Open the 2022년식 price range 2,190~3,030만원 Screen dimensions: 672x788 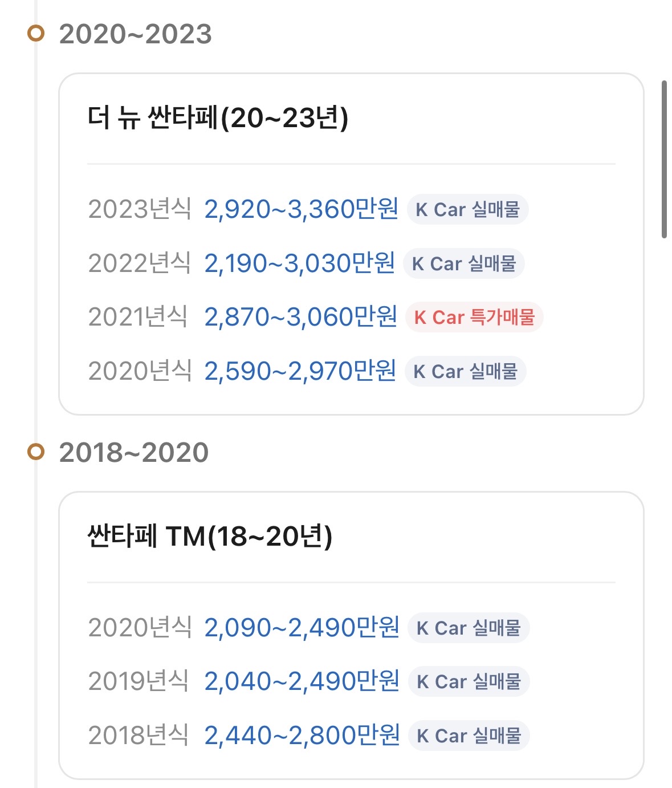pos(299,263)
